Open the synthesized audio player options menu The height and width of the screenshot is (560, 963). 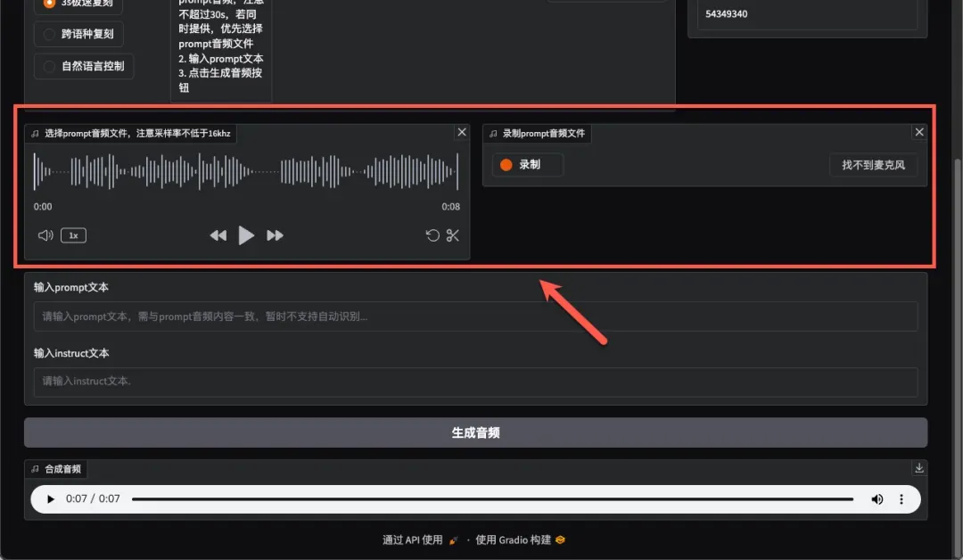click(901, 499)
